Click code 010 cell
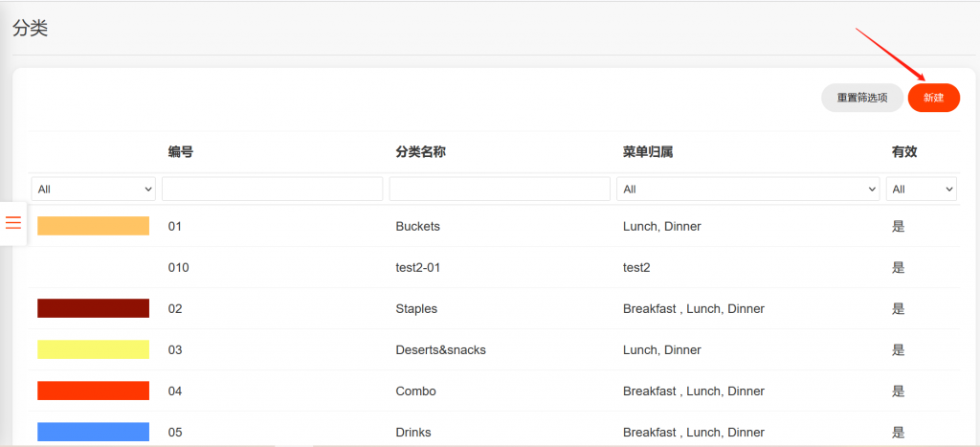The height and width of the screenshot is (447, 980). [x=178, y=268]
